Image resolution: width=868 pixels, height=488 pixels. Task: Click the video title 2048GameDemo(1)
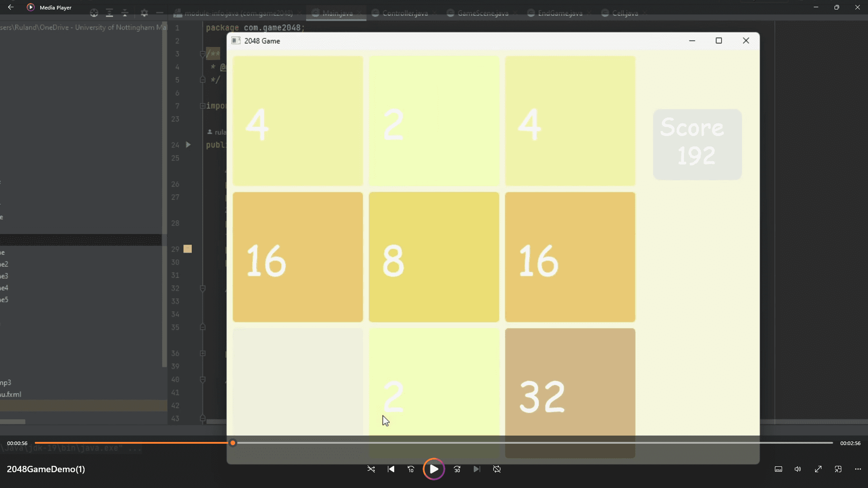coord(46,469)
